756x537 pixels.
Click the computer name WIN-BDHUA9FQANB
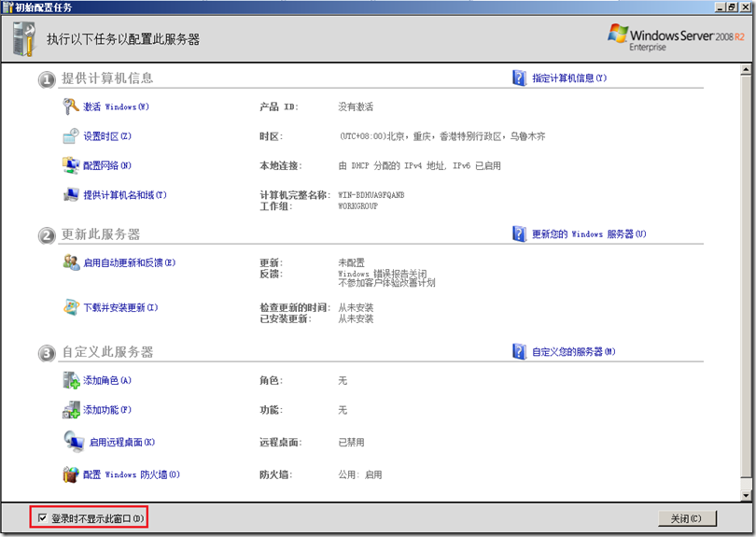(371, 195)
